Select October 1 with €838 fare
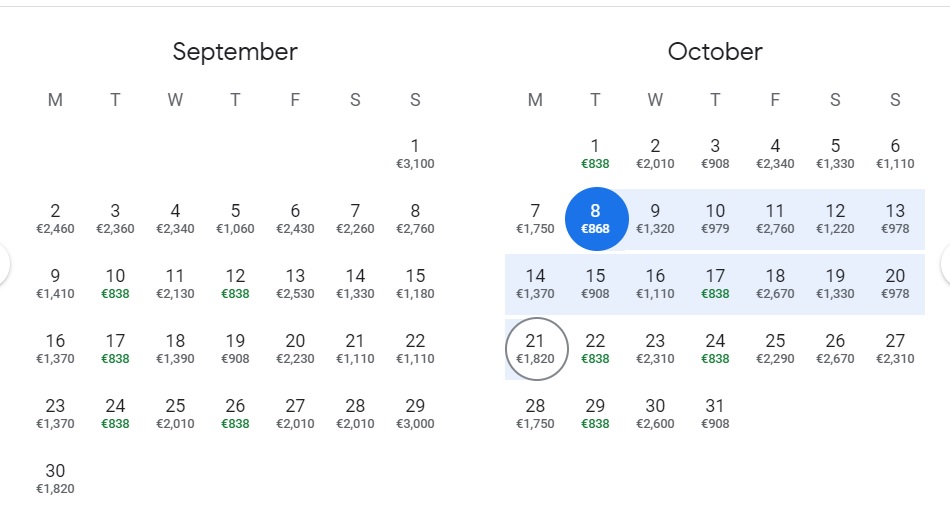Screen dimensions: 950x518 pos(595,153)
